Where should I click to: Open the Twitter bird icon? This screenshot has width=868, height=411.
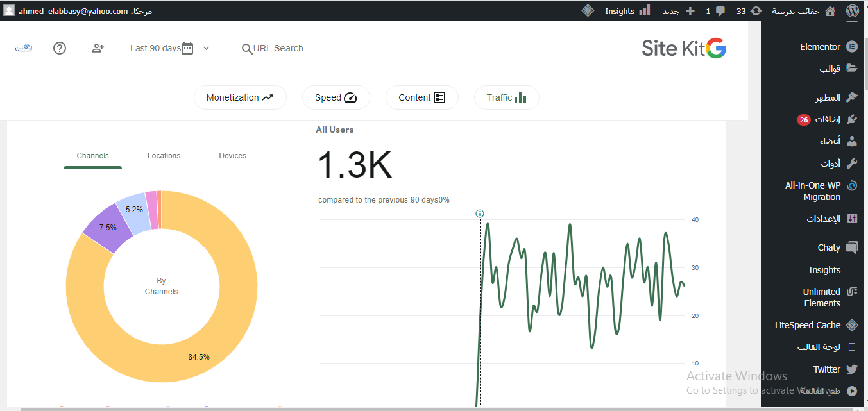tap(851, 369)
